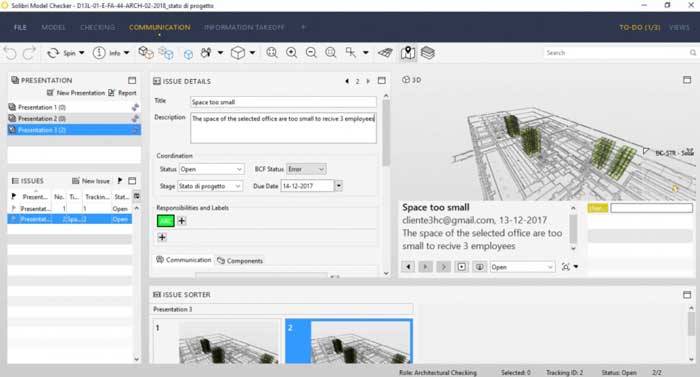Activate the Spin navigation tool
700x377 pixels.
[61, 53]
